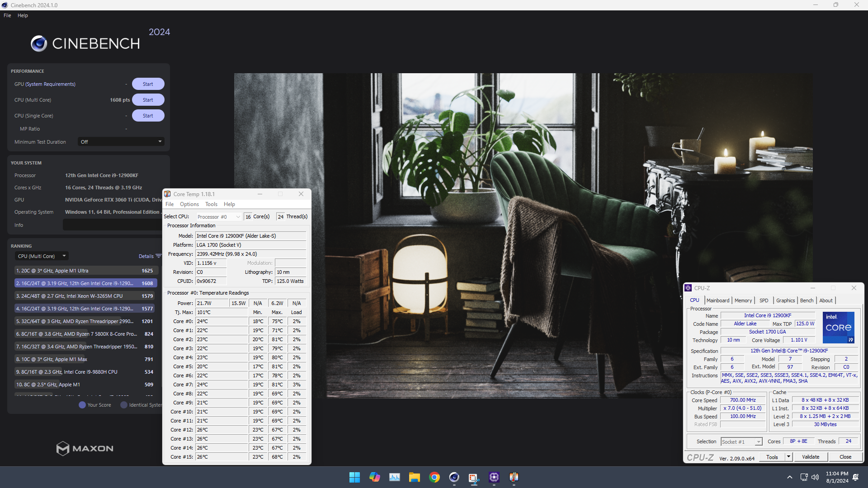Click the Cinebench sphere logo
This screenshot has height=488, width=868.
(39, 43)
